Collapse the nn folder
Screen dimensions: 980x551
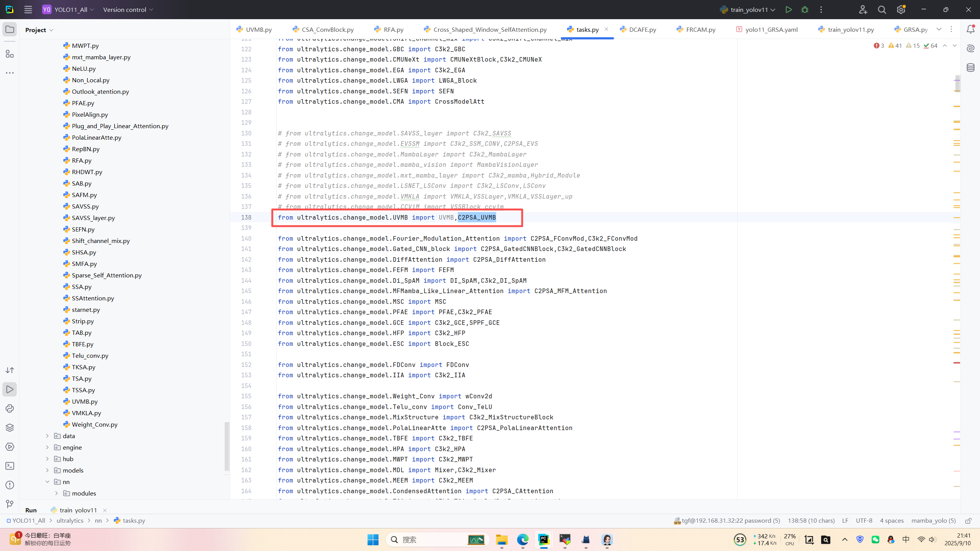[x=47, y=482]
